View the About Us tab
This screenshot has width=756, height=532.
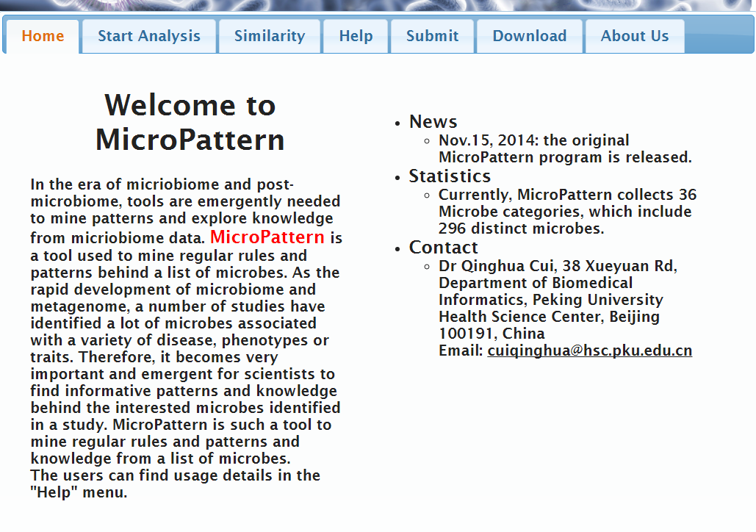click(x=635, y=36)
